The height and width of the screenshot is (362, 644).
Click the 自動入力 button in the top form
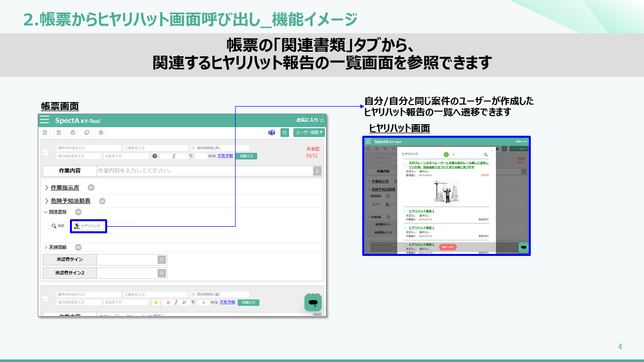point(247,156)
